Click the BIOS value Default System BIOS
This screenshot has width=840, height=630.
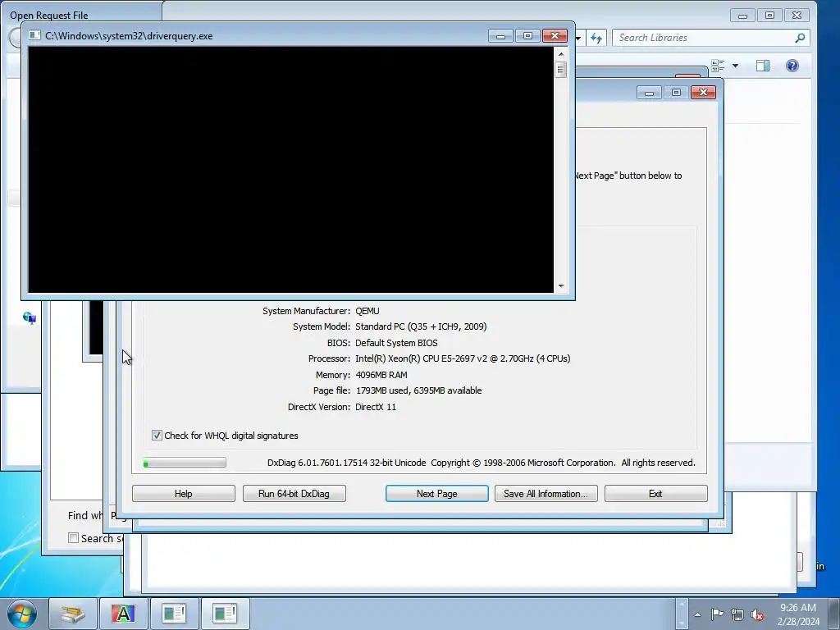(x=396, y=343)
